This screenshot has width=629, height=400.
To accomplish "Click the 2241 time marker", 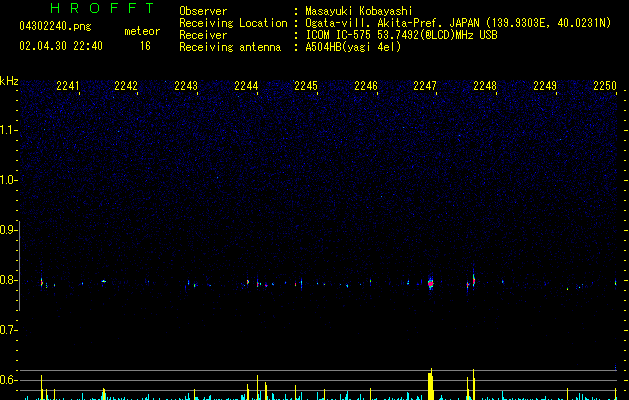I will tap(68, 86).
